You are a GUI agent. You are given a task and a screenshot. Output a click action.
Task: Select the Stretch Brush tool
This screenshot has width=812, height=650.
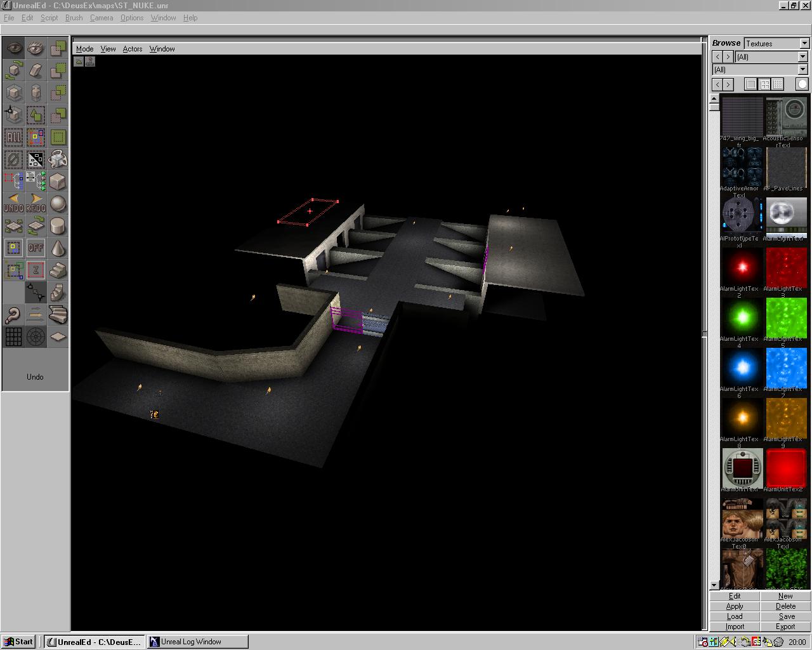[36, 92]
